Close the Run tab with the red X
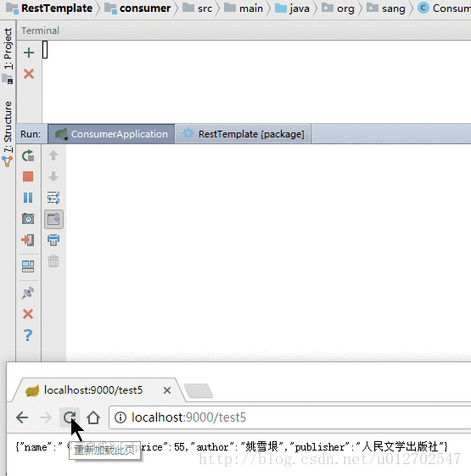The image size is (471, 476). coord(28,314)
